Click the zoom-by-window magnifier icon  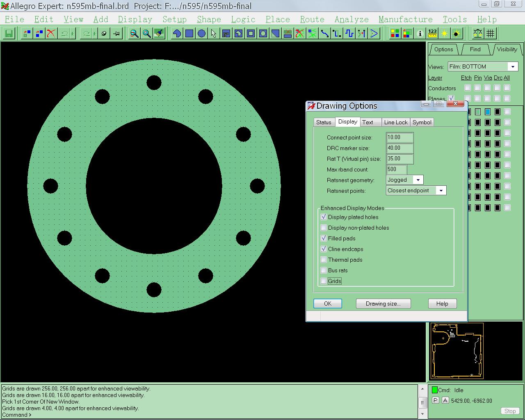pos(134,34)
